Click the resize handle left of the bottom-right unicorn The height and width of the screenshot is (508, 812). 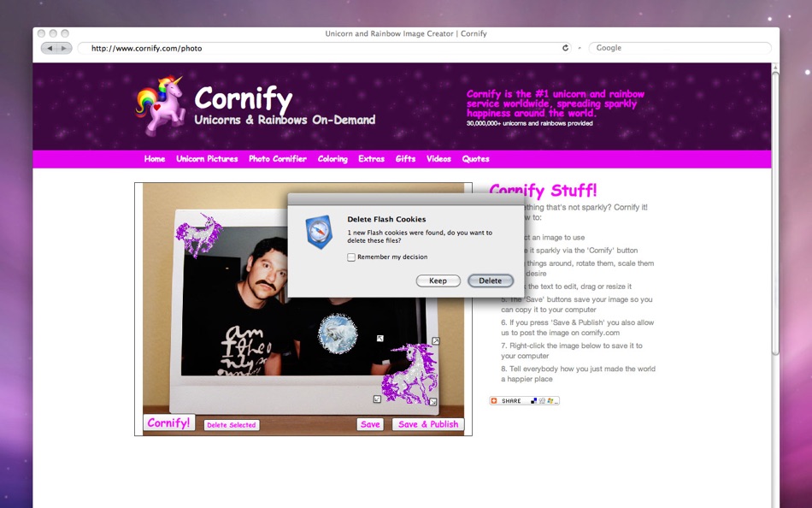(x=377, y=399)
